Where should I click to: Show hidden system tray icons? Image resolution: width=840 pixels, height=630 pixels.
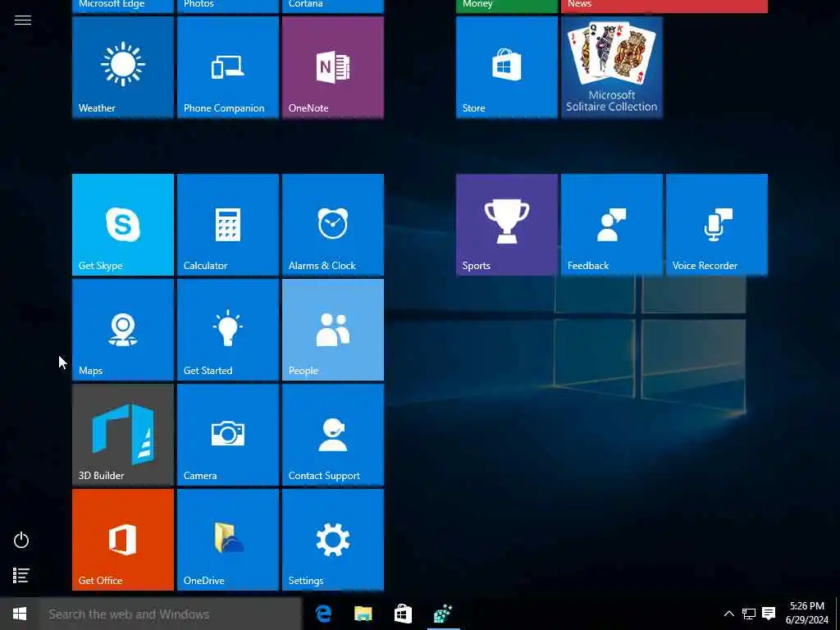(728, 614)
